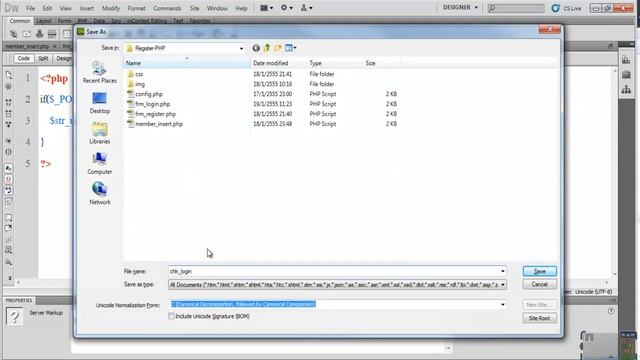Viewport: 640px width, 360px height.
Task: Click the File name input field
Action: (333, 271)
